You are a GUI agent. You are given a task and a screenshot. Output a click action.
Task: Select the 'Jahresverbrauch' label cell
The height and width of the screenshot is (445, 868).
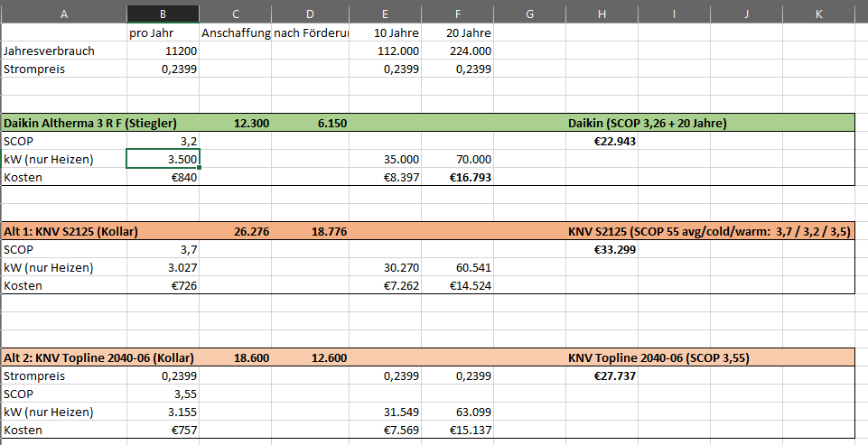63,51
